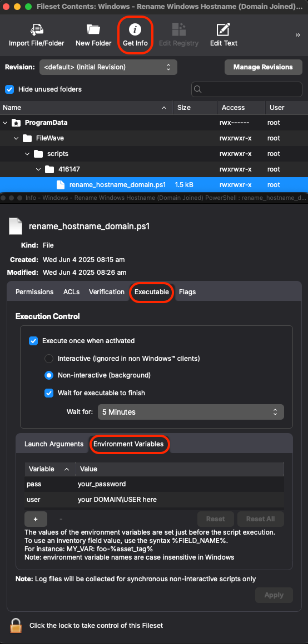Click the Import File/Folder toolbar icon
This screenshot has height=644, width=308.
[x=37, y=30]
